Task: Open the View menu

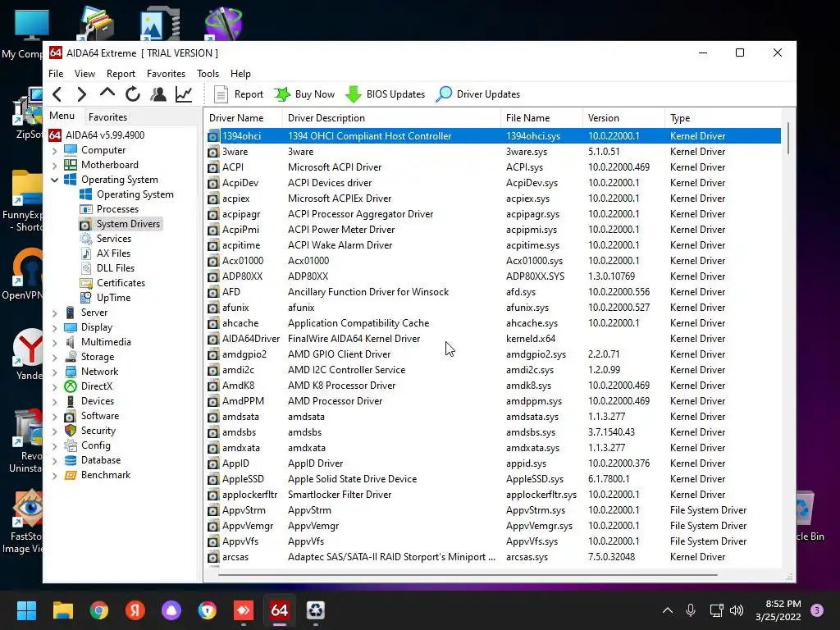Action: point(84,73)
